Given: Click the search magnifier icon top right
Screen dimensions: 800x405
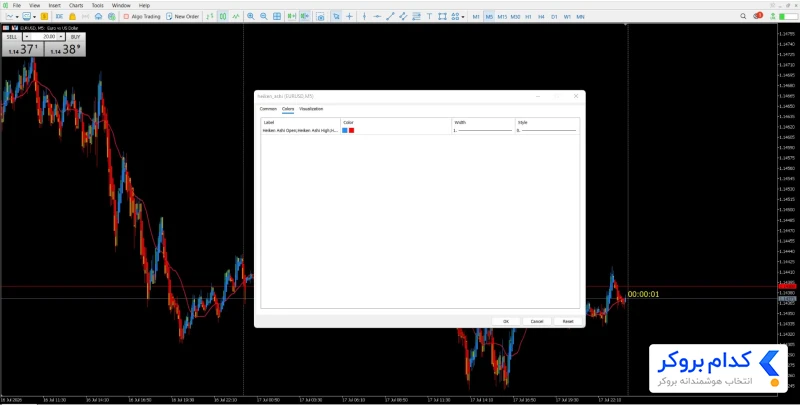Looking at the screenshot, I should 743,16.
